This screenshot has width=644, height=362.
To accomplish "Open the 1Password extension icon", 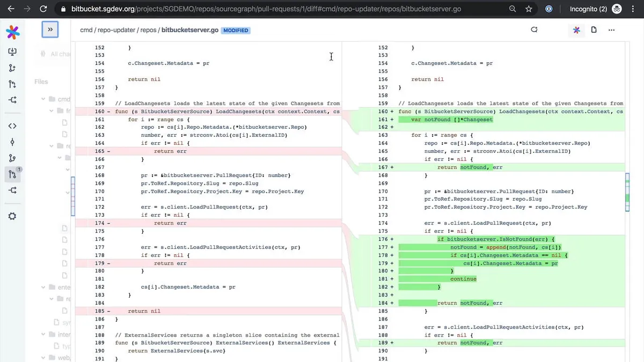I will pyautogui.click(x=549, y=9).
